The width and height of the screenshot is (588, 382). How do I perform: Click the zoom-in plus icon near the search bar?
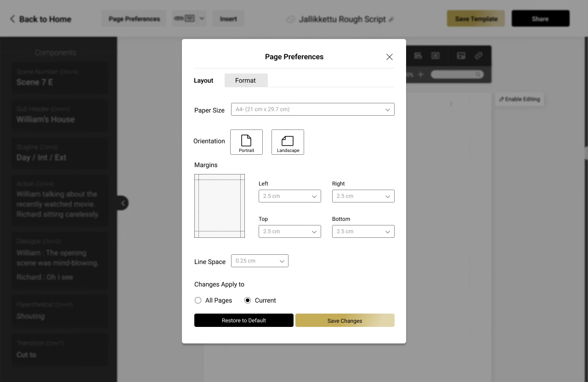(x=421, y=74)
